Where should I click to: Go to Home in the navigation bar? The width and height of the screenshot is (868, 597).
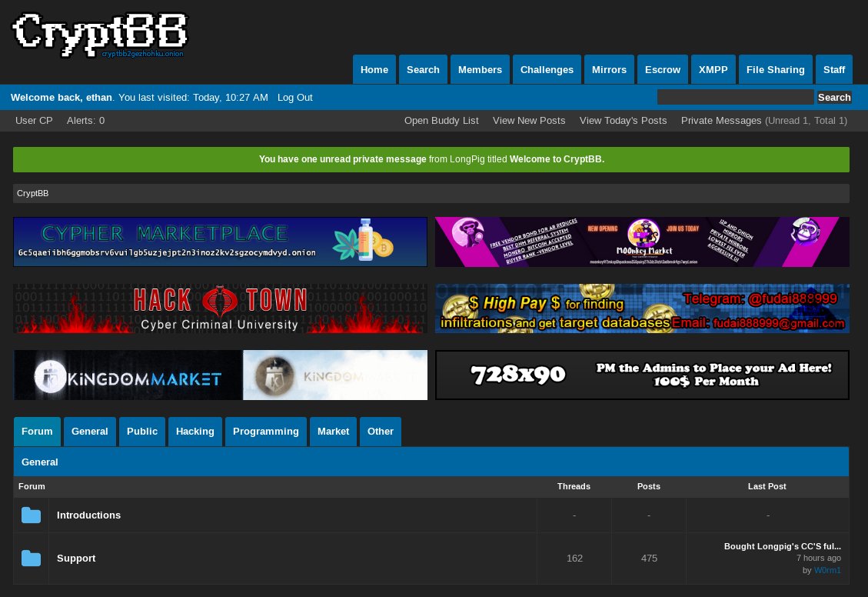coord(374,70)
